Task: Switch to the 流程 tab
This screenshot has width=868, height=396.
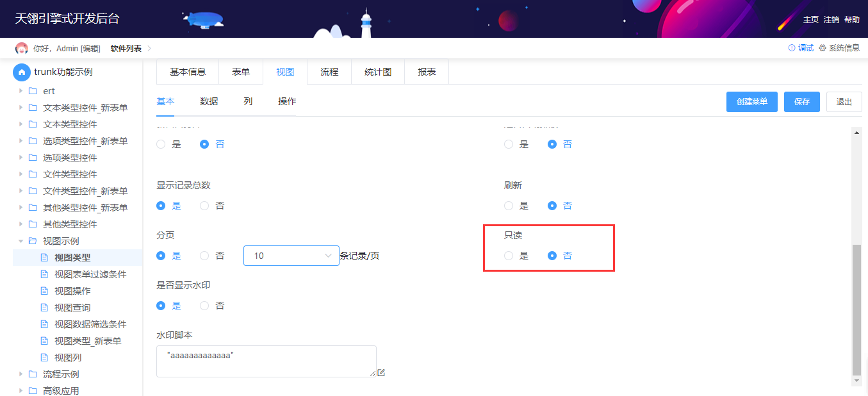Action: (x=329, y=72)
